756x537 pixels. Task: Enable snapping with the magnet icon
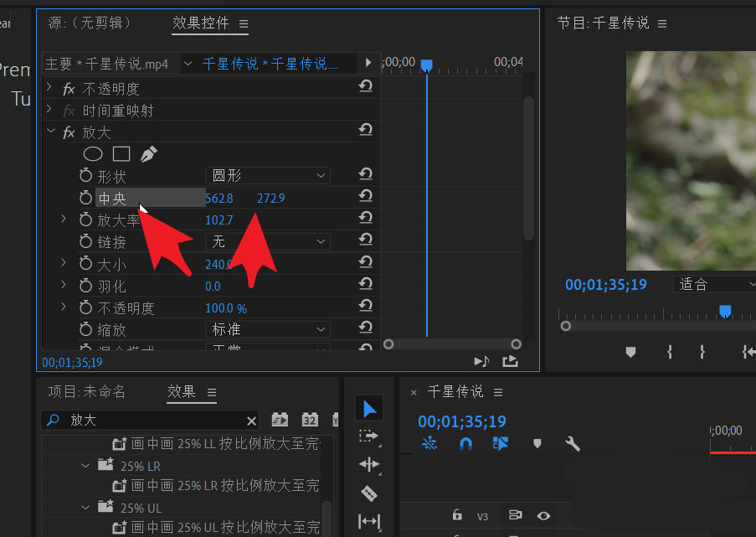465,444
